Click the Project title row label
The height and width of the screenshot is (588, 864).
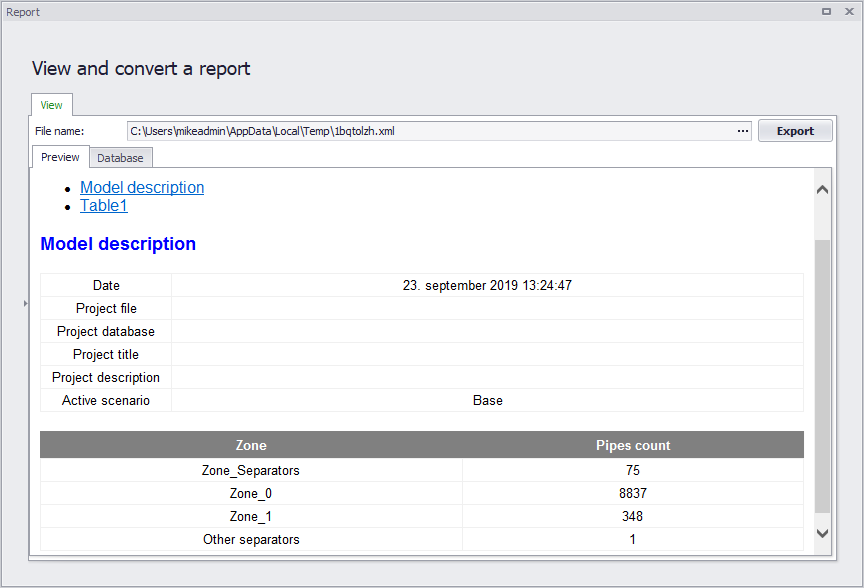pyautogui.click(x=106, y=354)
